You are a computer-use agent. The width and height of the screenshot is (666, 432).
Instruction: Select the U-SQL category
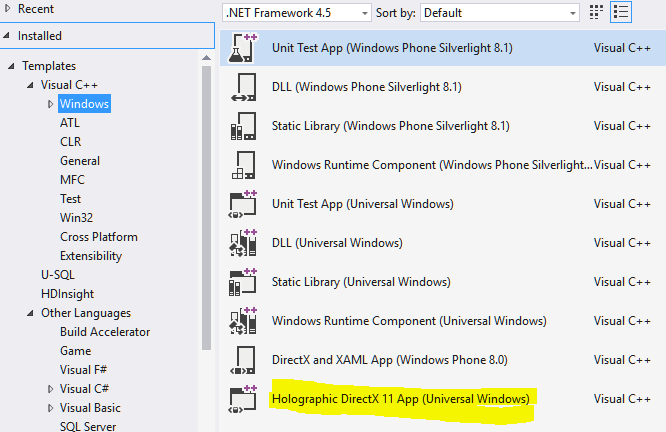click(58, 275)
